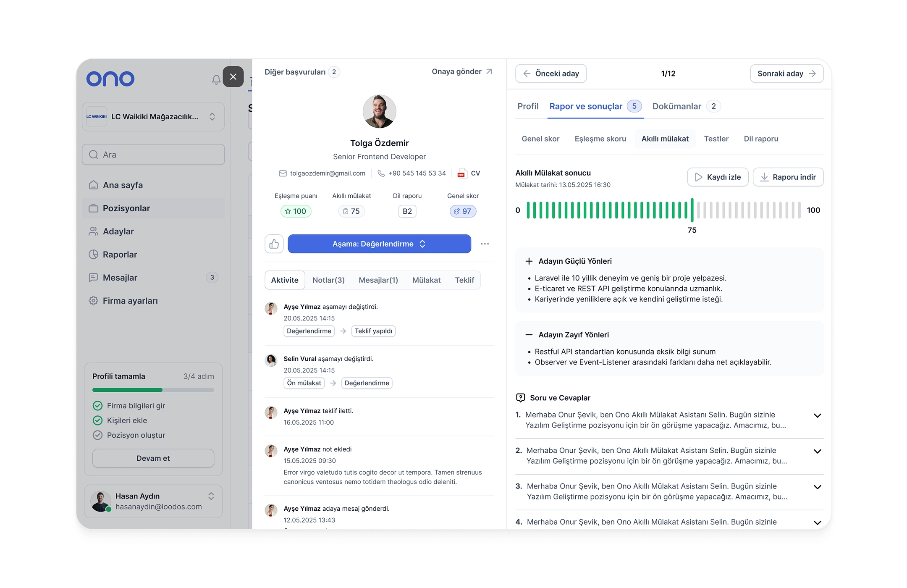Switch to the Dokümanlar tab
Image resolution: width=907 pixels, height=588 pixels.
click(x=677, y=106)
